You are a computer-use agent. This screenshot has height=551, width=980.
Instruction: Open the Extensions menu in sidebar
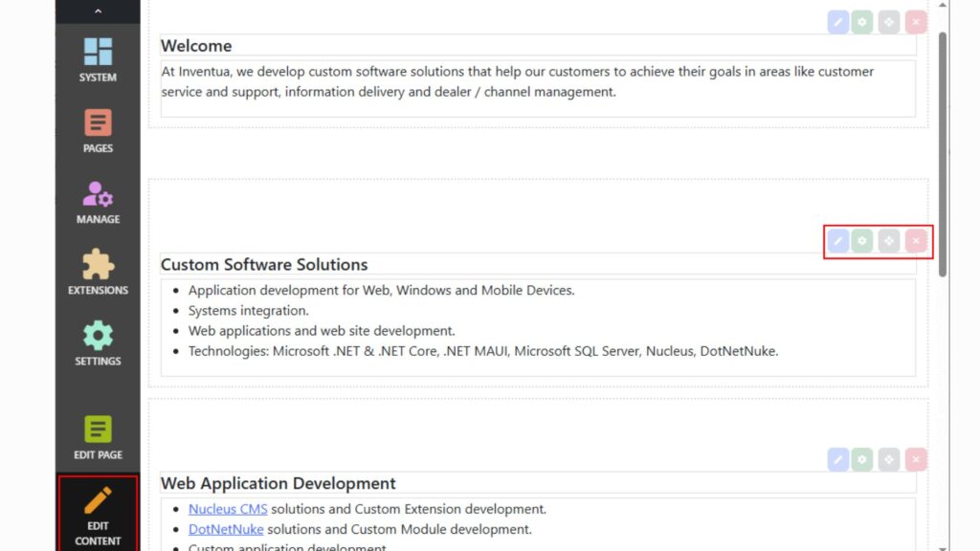pos(98,273)
